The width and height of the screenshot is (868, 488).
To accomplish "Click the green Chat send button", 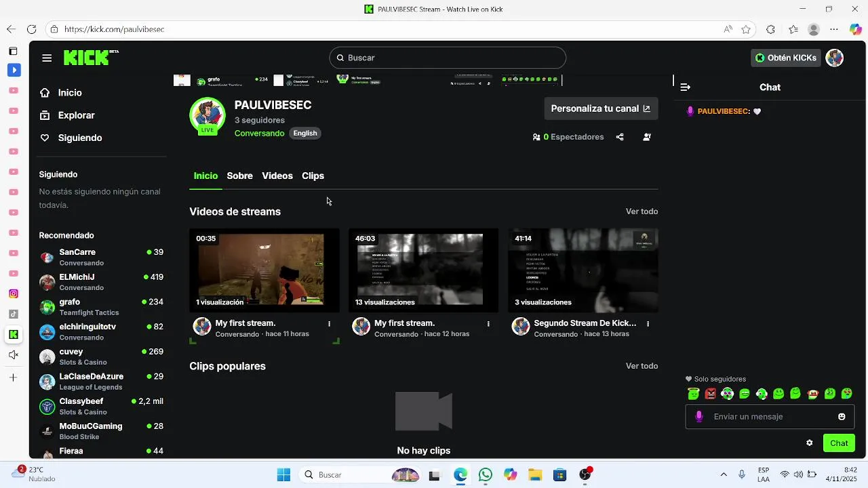I will [839, 443].
